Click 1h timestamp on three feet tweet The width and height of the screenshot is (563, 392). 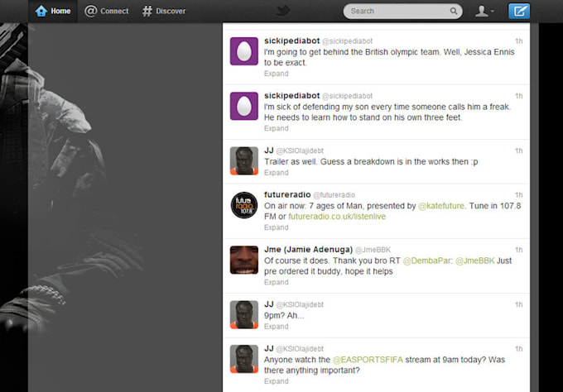pyautogui.click(x=519, y=96)
